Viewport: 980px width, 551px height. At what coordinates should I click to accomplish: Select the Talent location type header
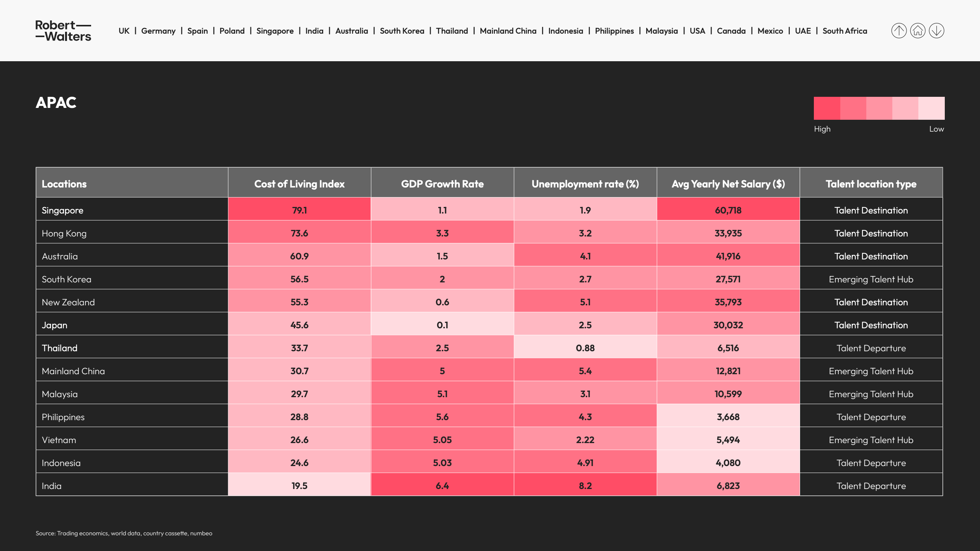point(871,184)
